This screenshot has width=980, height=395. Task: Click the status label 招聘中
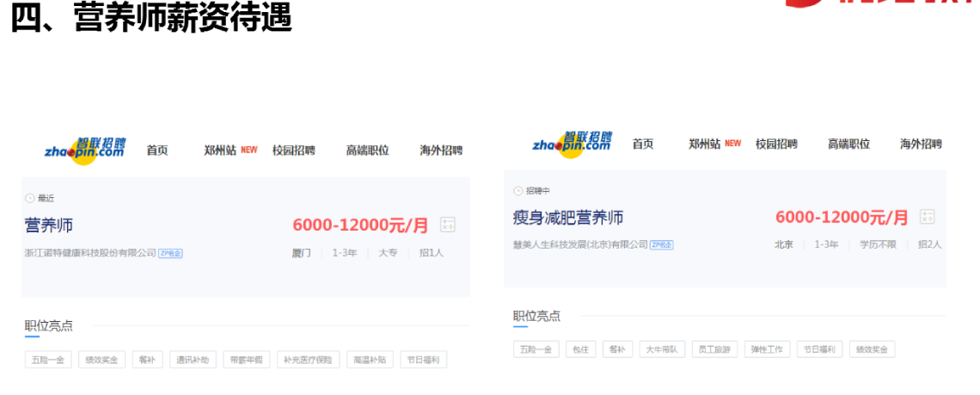click(538, 191)
